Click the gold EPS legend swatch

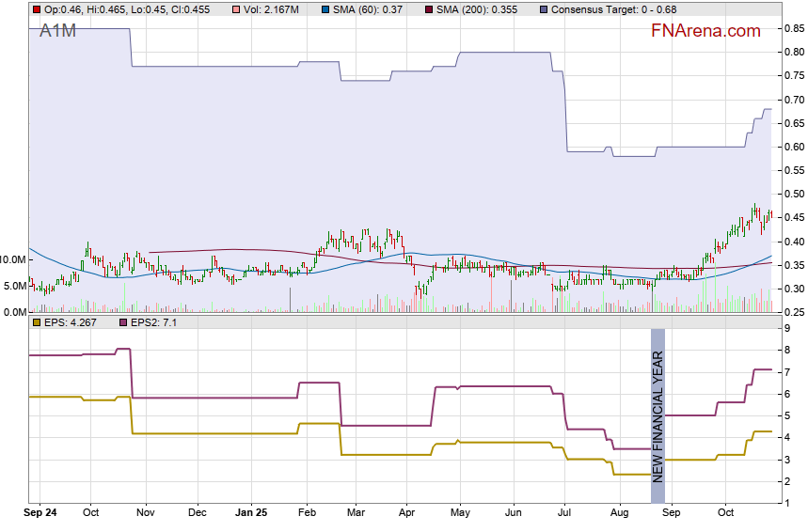coord(37,322)
